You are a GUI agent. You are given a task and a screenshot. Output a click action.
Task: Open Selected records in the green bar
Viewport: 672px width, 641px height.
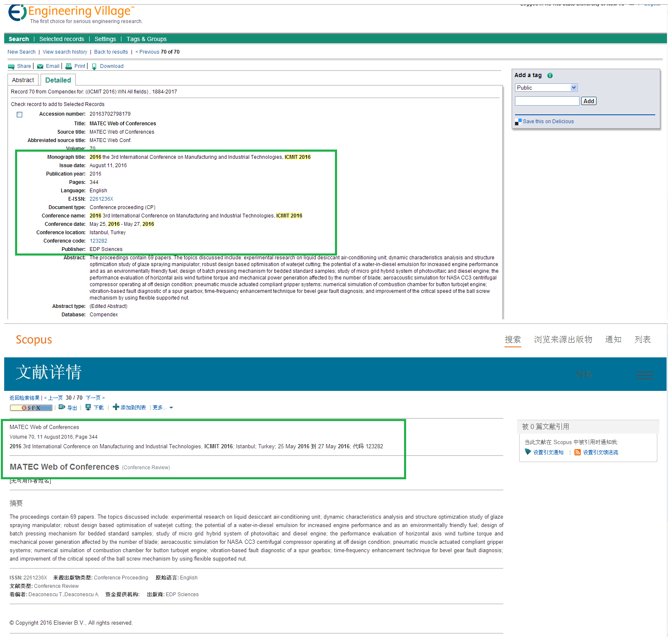click(62, 39)
